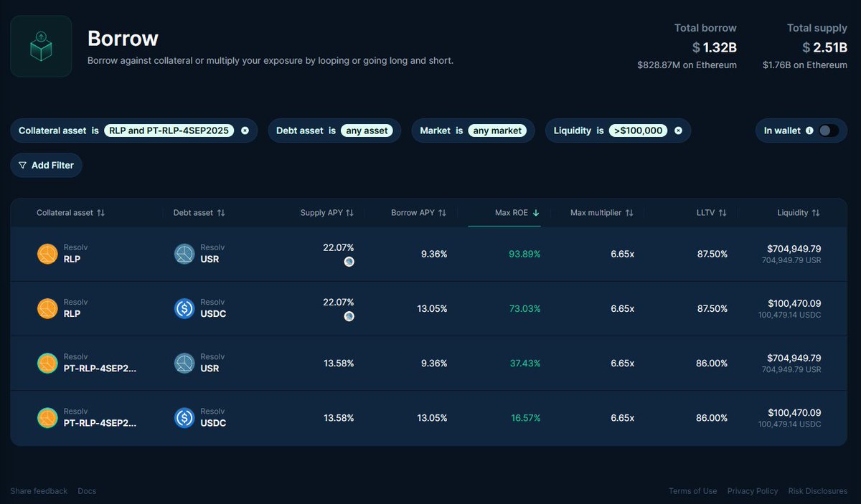Screen dimensions: 861x504
Task: Click Add Filter button
Action: (47, 165)
